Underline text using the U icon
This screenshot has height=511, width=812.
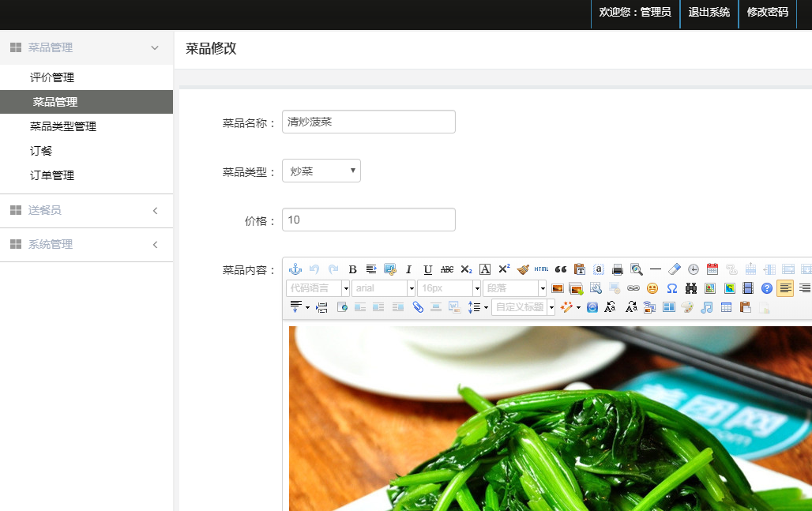428,269
